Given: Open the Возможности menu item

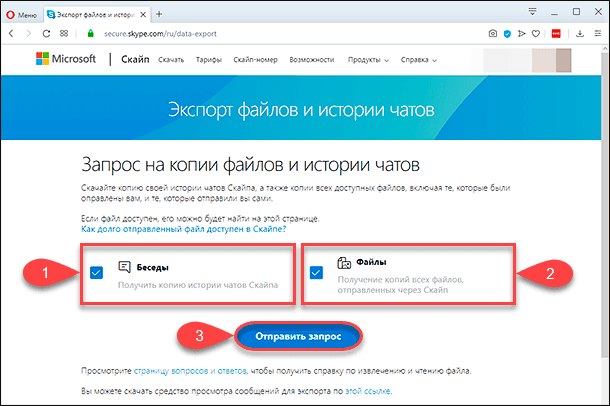Looking at the screenshot, I should [312, 60].
